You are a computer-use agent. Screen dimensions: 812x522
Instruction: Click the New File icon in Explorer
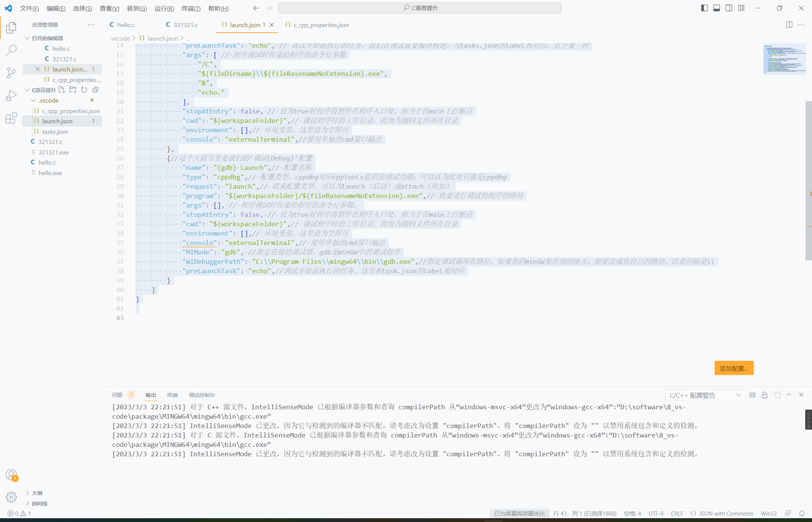tap(62, 90)
